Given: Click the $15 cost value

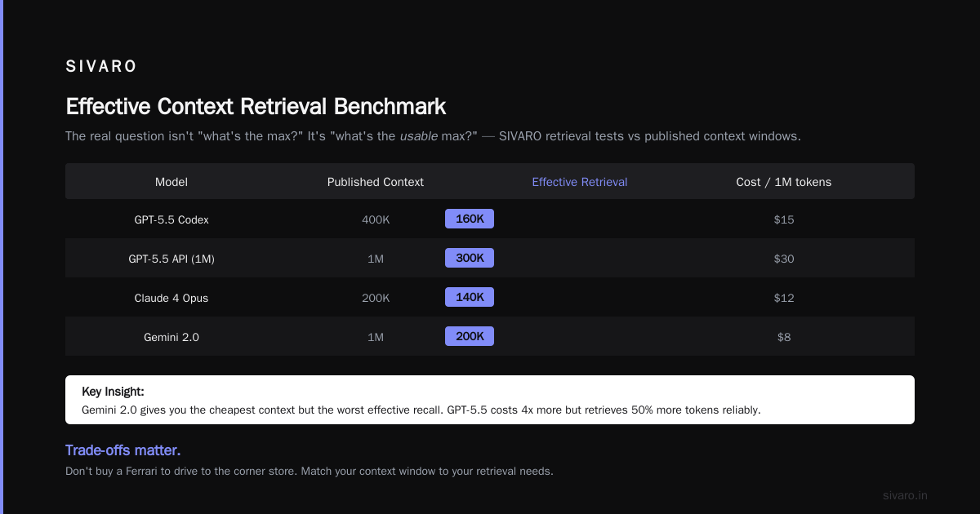Looking at the screenshot, I should 784,219.
